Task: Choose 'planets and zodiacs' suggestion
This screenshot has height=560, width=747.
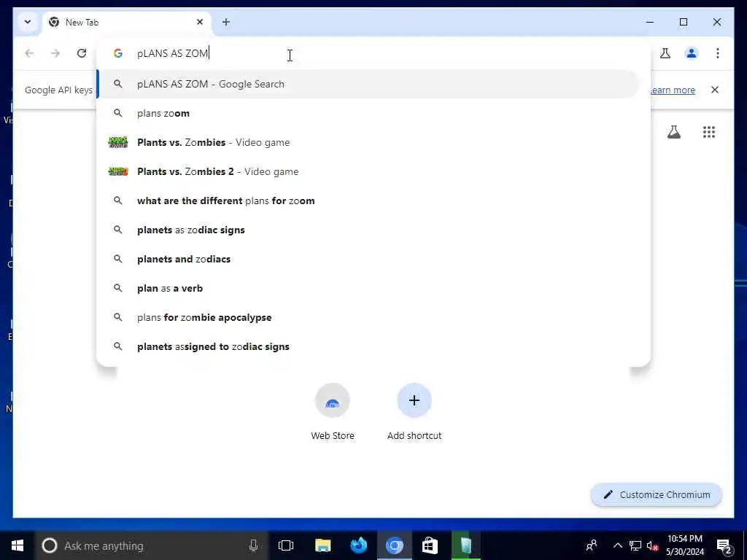Action: pyautogui.click(x=368, y=259)
